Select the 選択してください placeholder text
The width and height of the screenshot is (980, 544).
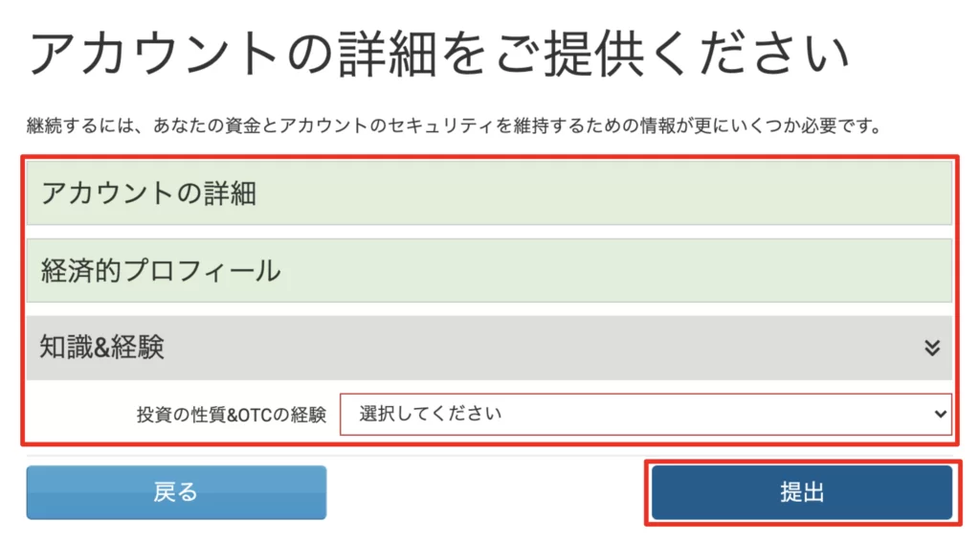tap(431, 415)
